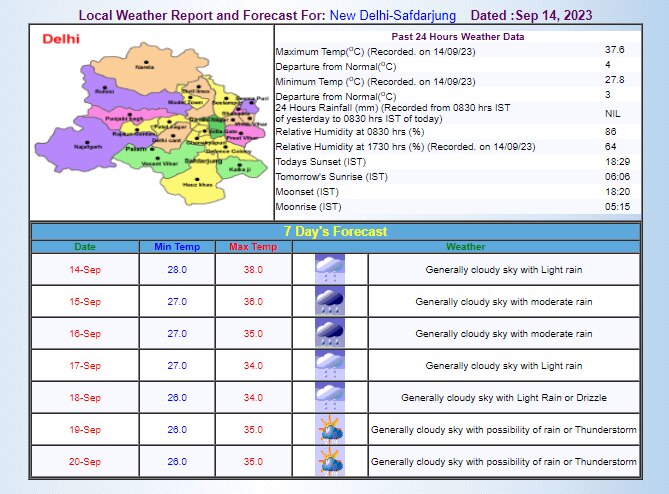The image size is (669, 494).
Task: Click the 18-Sep drizzle weather icon
Action: click(x=330, y=397)
